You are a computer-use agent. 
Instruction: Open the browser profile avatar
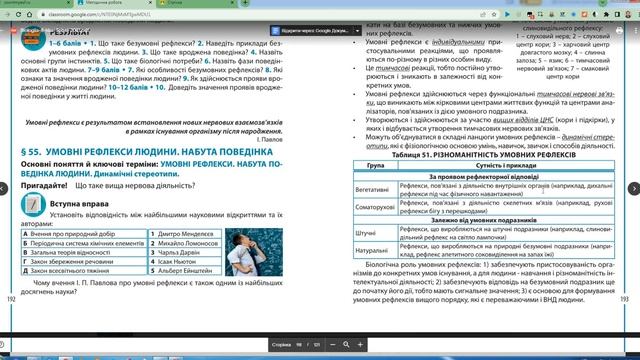[628, 14]
